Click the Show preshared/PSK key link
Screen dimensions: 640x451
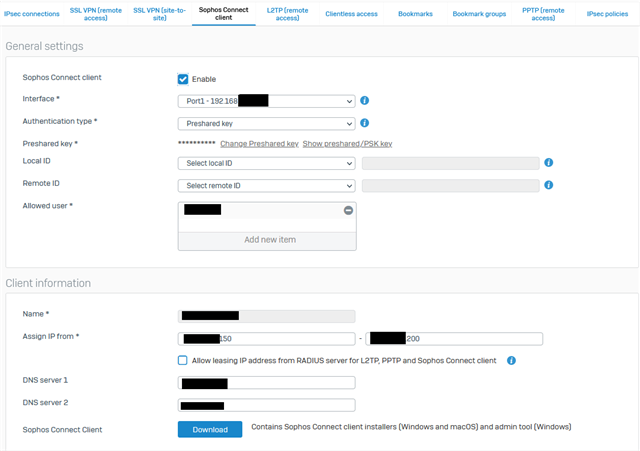click(347, 144)
